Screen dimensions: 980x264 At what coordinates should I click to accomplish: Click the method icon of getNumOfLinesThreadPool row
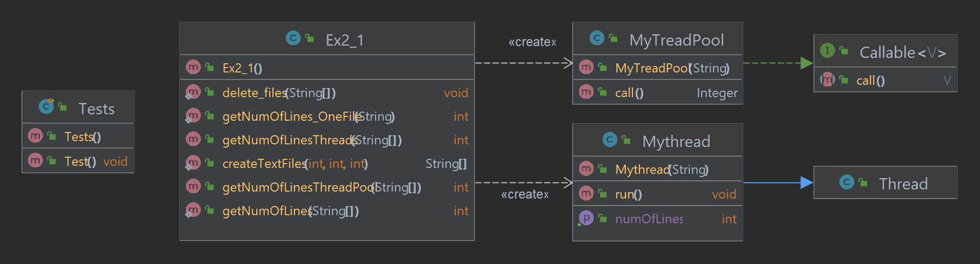[x=193, y=186]
